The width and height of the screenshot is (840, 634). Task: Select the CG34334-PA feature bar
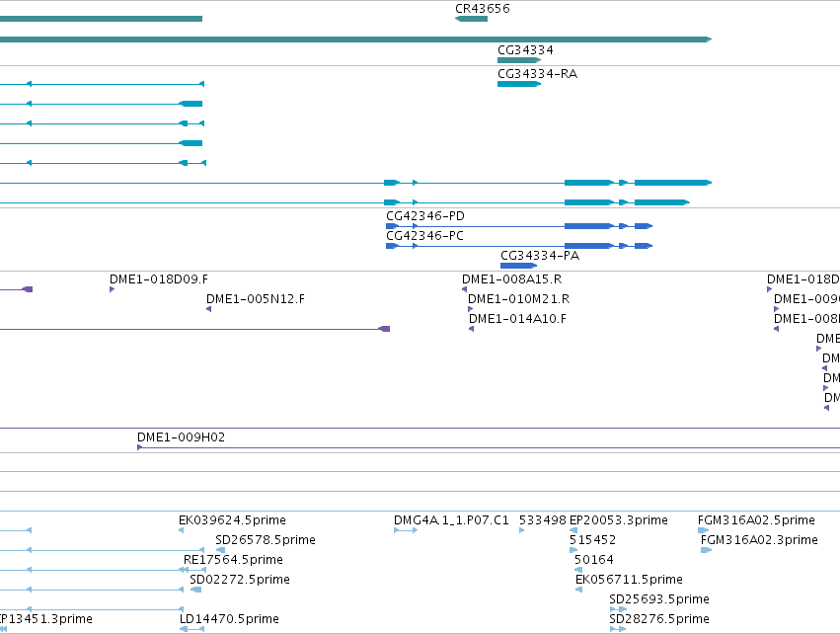click(x=518, y=266)
